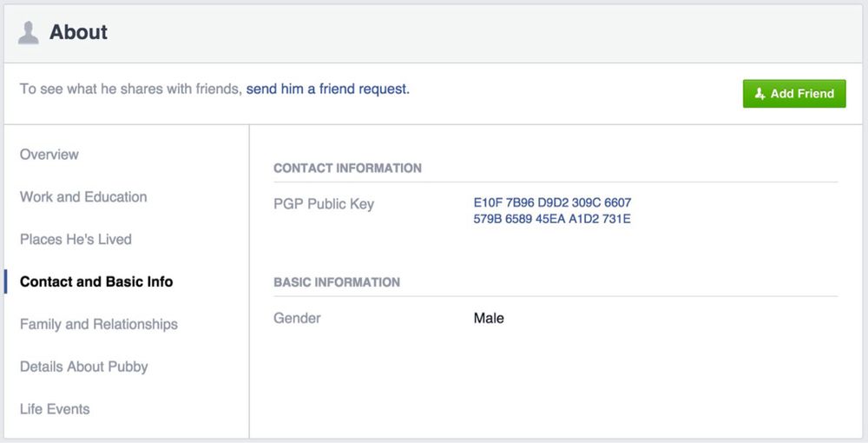
Task: Click the Basic Information section heading
Action: coord(337,282)
